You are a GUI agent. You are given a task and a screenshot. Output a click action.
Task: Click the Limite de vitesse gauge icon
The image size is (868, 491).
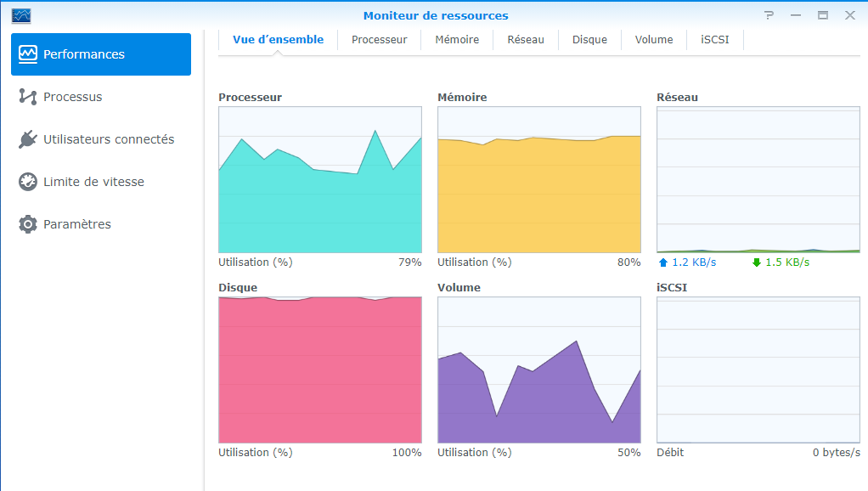(28, 182)
